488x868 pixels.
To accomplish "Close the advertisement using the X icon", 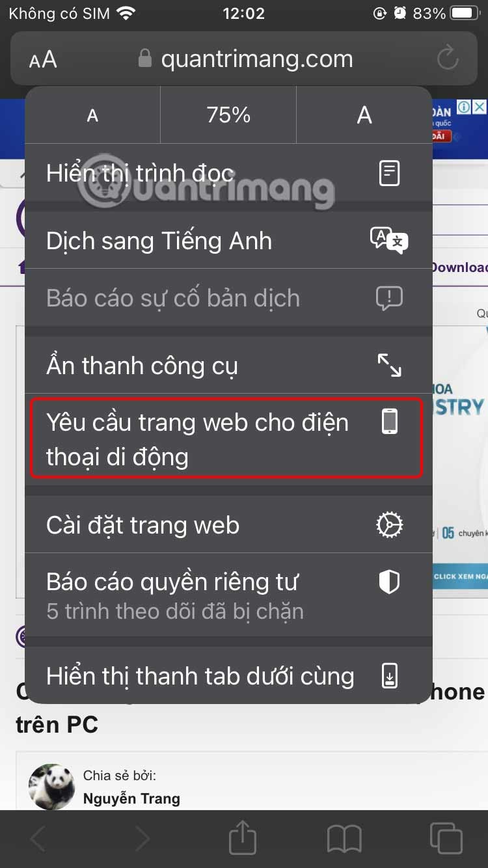I will click(x=479, y=107).
